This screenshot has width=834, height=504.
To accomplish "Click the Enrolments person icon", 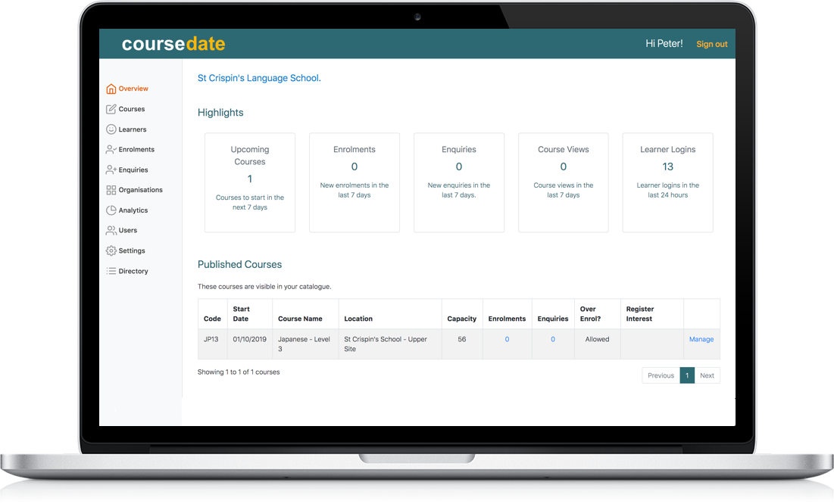I will pyautogui.click(x=109, y=149).
